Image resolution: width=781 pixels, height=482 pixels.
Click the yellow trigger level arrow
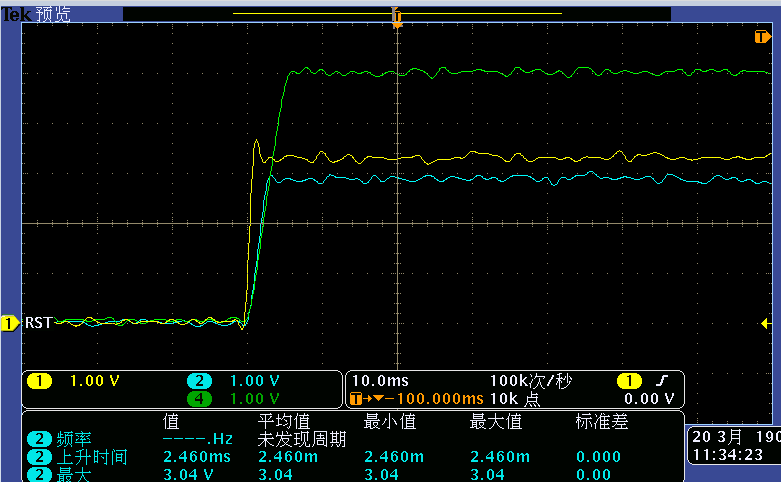pyautogui.click(x=766, y=324)
